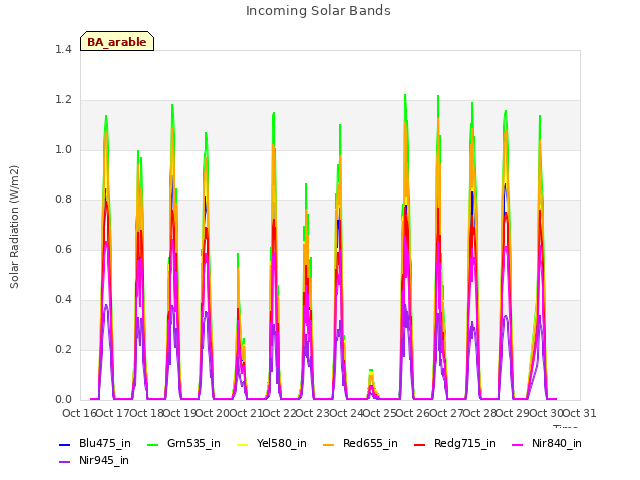Image resolution: width=640 pixels, height=480 pixels.
Task: Click the Solar Radiation (W/m2) axis label
Action: (x=14, y=227)
